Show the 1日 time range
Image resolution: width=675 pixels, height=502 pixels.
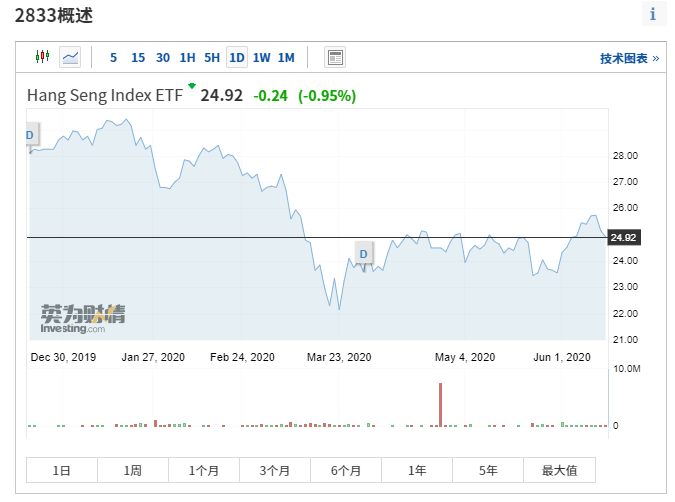coord(62,470)
